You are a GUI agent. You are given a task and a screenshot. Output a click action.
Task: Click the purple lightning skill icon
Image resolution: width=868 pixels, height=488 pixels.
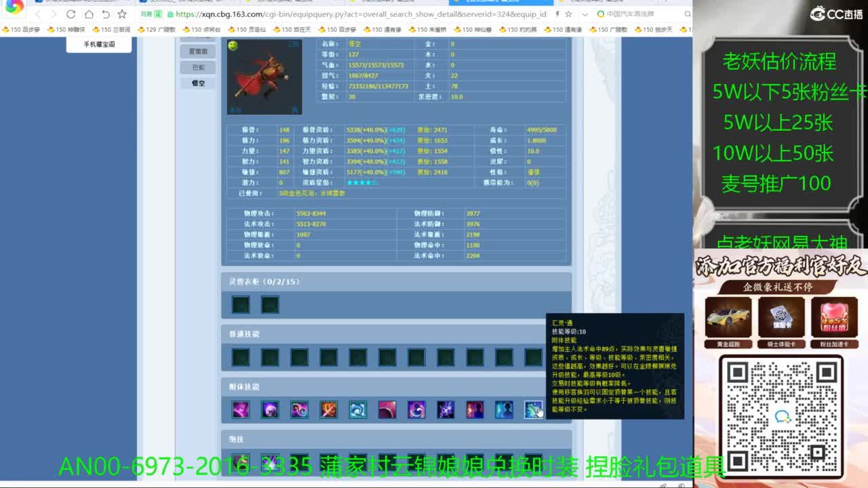pos(446,409)
